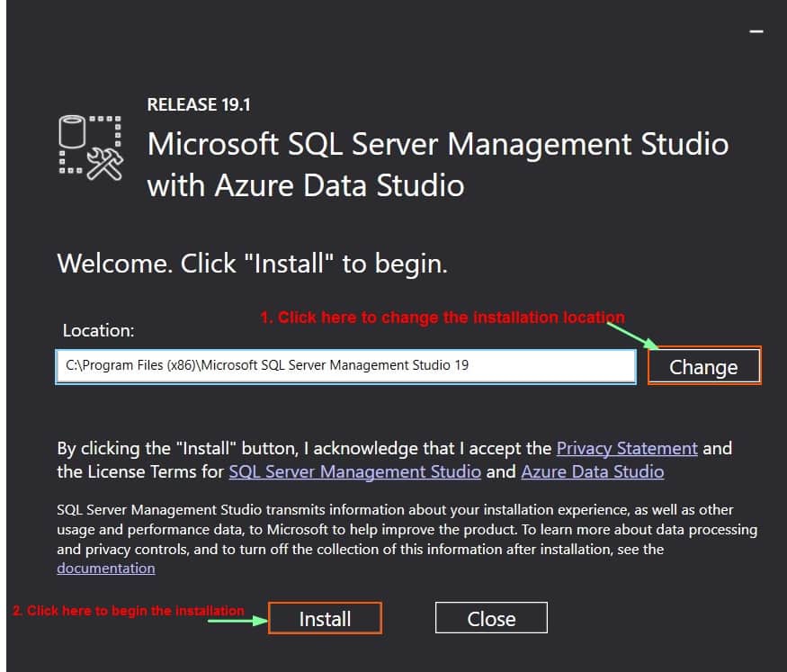Image resolution: width=787 pixels, height=672 pixels.
Task: Click Change to pick installation location
Action: pos(704,366)
